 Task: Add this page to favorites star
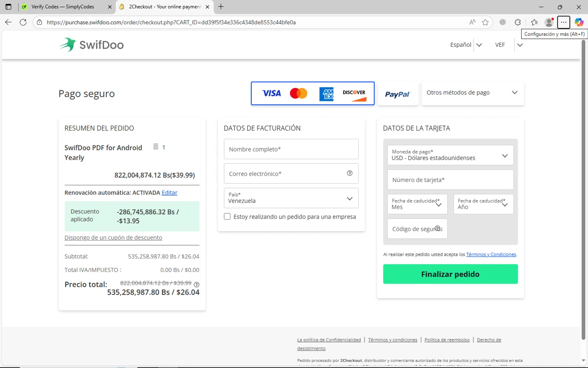point(485,22)
